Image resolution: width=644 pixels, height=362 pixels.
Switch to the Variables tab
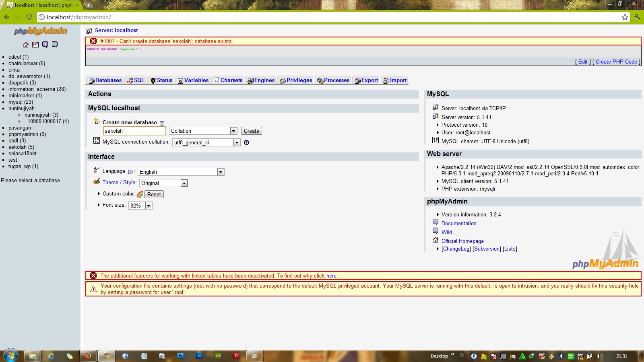[x=193, y=80]
